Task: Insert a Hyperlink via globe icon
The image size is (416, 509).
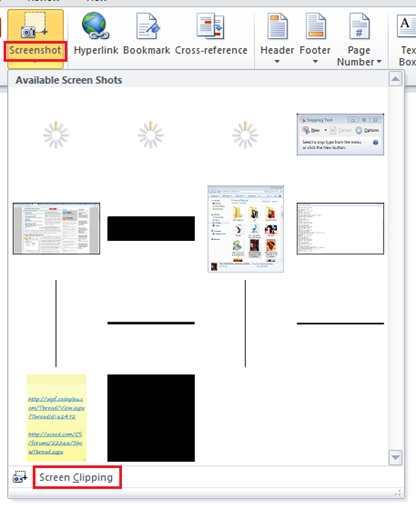Action: coord(95,26)
